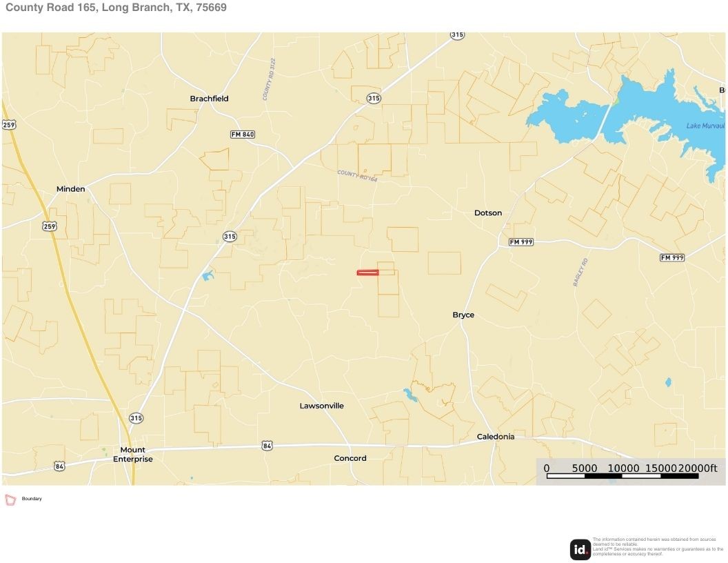Click the FM 840 road marker
The width and height of the screenshot is (728, 563).
243,135
